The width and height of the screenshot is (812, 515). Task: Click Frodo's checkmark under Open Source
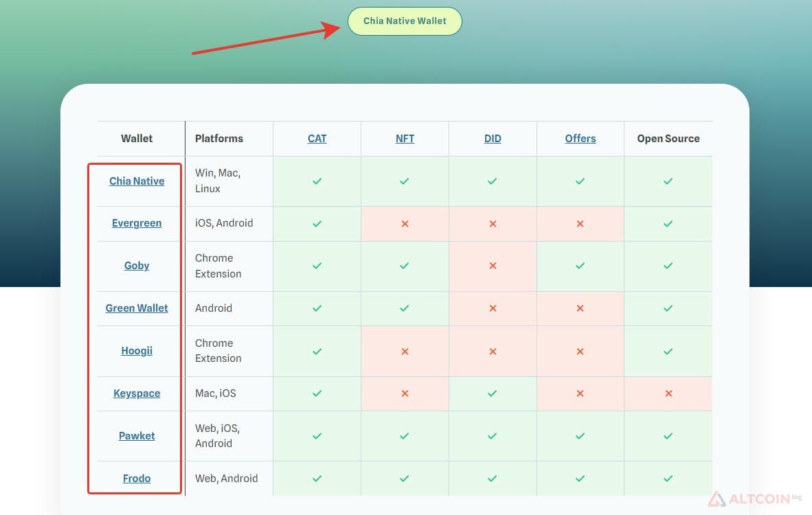668,478
